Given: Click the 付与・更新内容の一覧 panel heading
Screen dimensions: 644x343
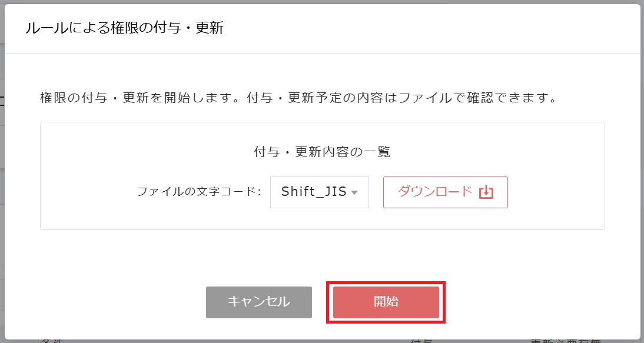Looking at the screenshot, I should click(x=321, y=151).
